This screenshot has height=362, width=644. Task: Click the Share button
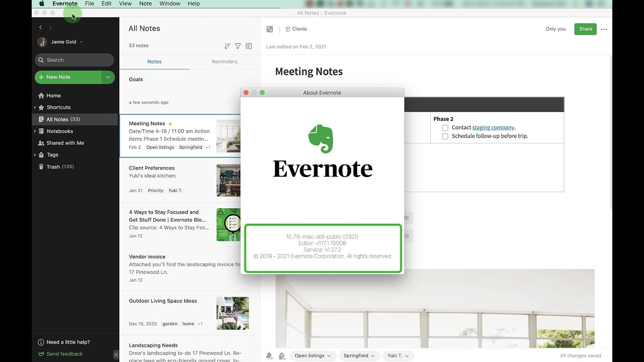pos(586,29)
